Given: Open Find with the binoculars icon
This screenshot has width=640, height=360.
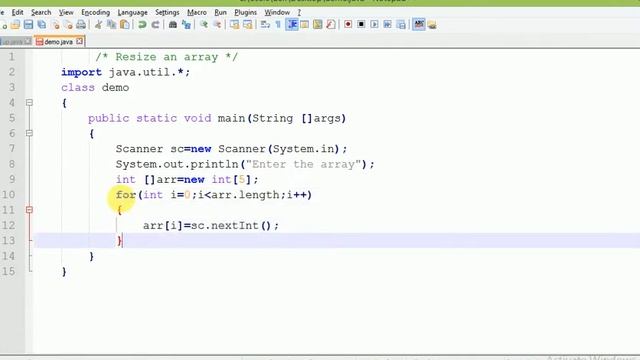Looking at the screenshot, I should point(173,24).
